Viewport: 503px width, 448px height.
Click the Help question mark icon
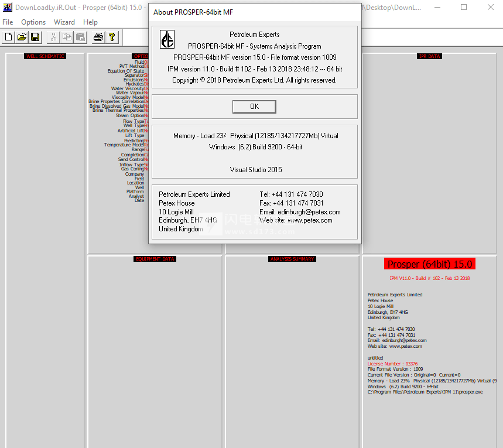point(112,37)
